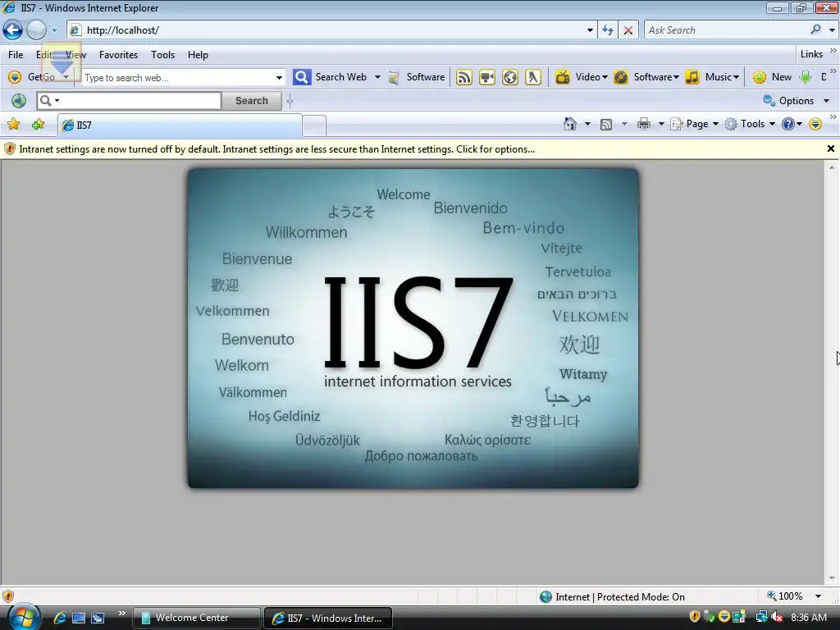Go to the Home page icon
The width and height of the screenshot is (840, 630).
coord(570,124)
